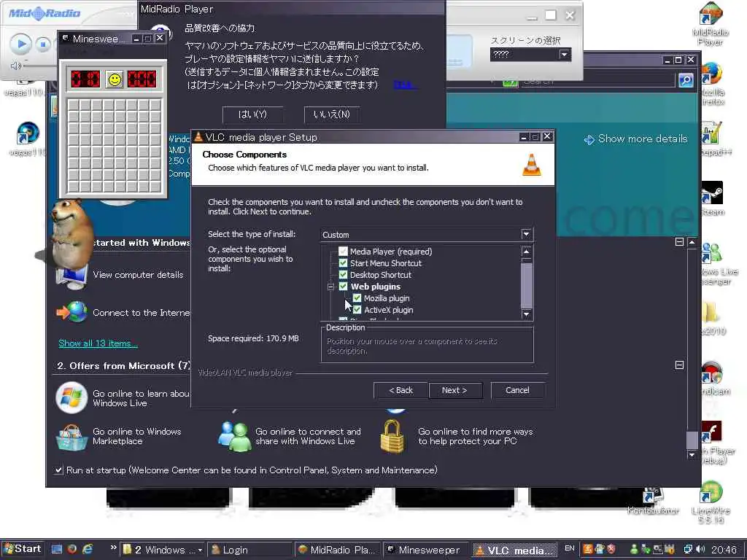The height and width of the screenshot is (560, 747).
Task: Open the Windows taskbar group dropdown arrow
Action: (200, 550)
